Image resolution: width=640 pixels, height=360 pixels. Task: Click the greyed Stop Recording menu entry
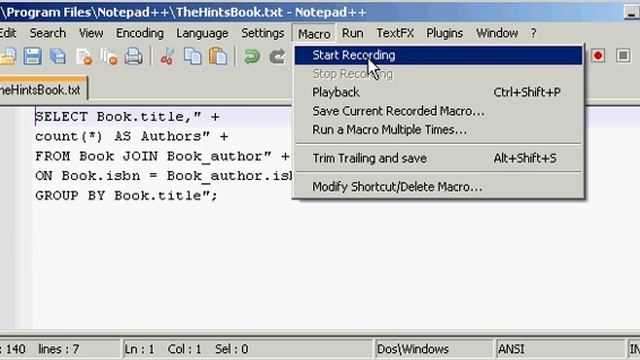tap(438, 74)
